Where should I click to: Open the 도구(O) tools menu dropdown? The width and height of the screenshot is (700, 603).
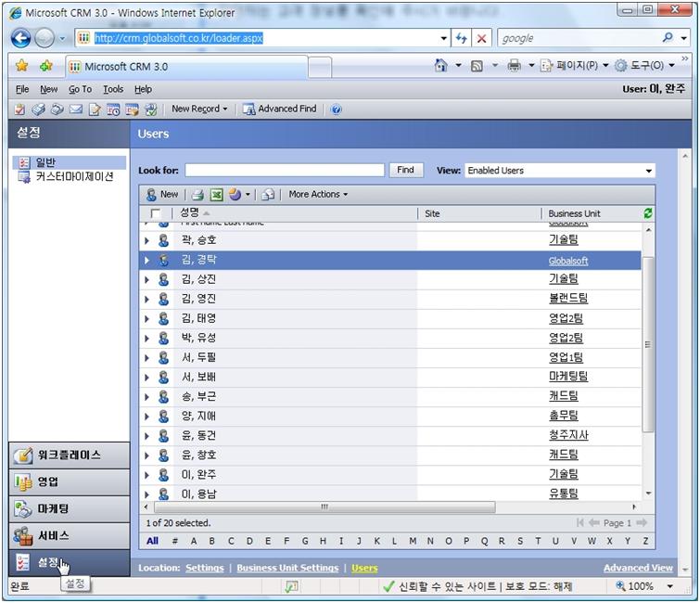point(645,66)
